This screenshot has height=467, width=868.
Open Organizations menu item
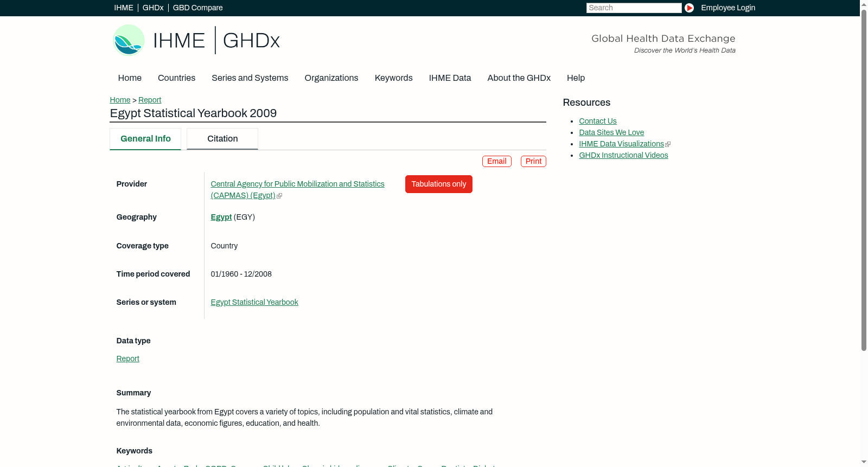coord(331,78)
